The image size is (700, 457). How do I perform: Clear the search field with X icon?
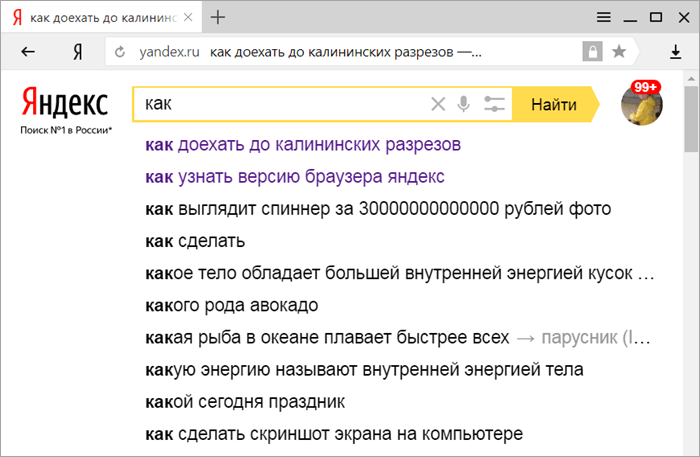coord(438,104)
